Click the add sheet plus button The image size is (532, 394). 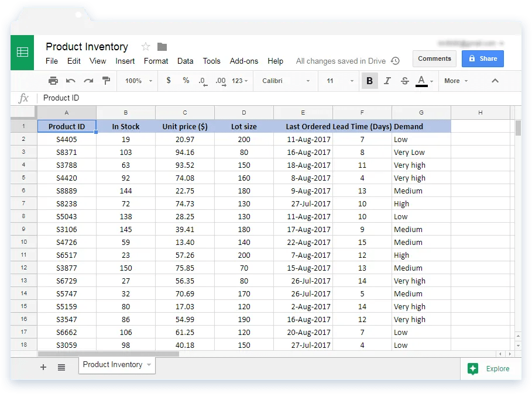click(43, 367)
